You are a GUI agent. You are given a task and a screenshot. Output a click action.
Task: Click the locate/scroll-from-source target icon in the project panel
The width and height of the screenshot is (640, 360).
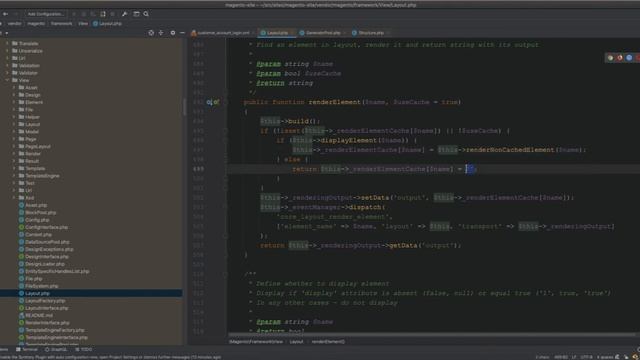tap(151, 33)
